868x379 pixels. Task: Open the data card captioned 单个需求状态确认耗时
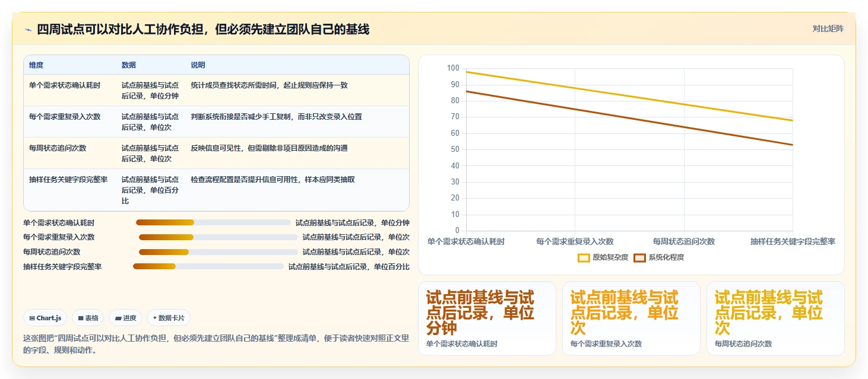487,319
